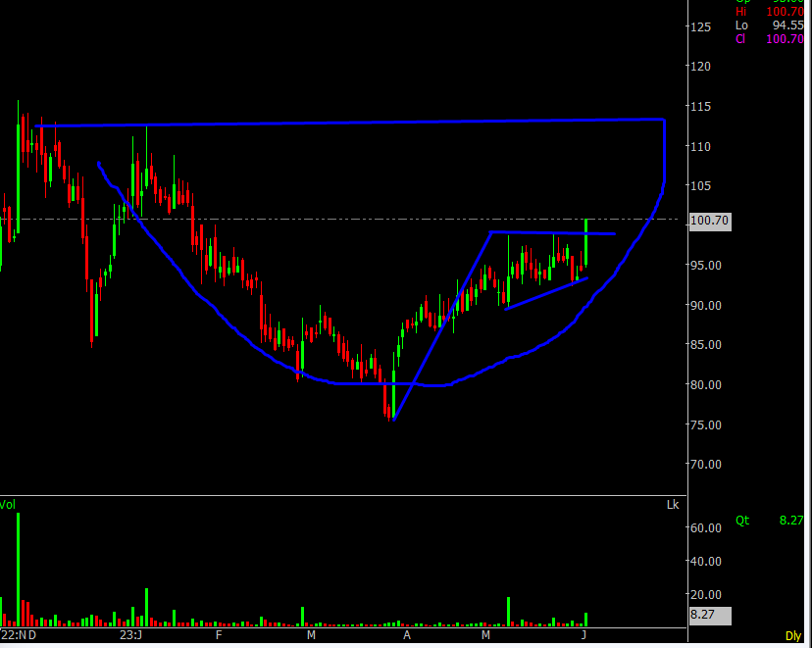Click the 8.27 volume tag on the volume axis
This screenshot has width=812, height=648.
pos(710,615)
